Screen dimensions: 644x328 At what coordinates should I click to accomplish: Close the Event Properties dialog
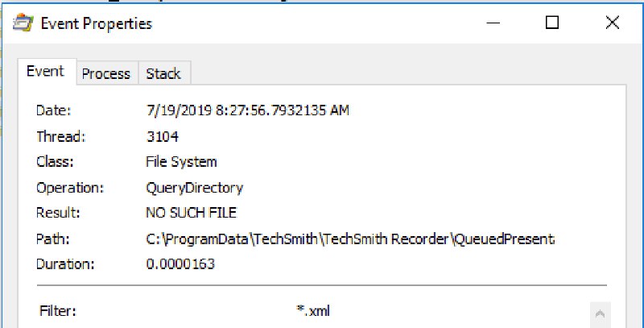(x=613, y=23)
